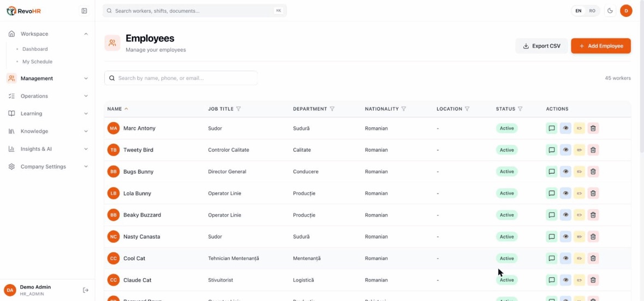Delete Nasty Canasta with trash icon
The width and height of the screenshot is (644, 301).
[593, 237]
